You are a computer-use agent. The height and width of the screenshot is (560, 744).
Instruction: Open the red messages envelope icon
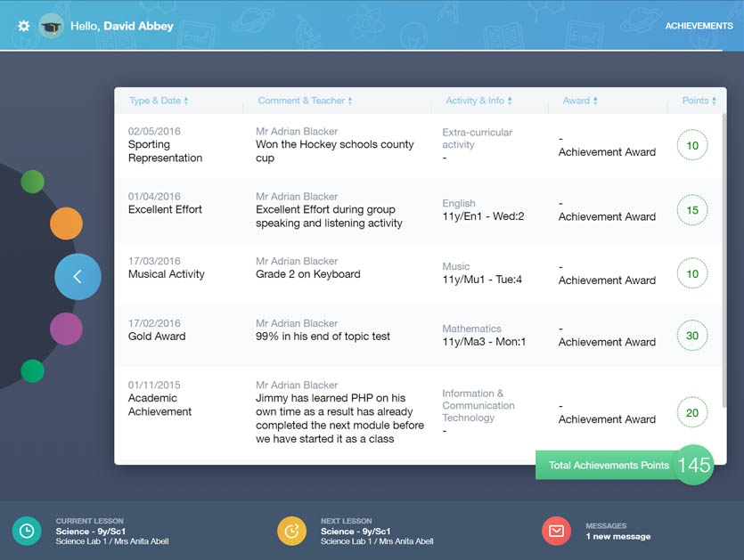[x=557, y=532]
